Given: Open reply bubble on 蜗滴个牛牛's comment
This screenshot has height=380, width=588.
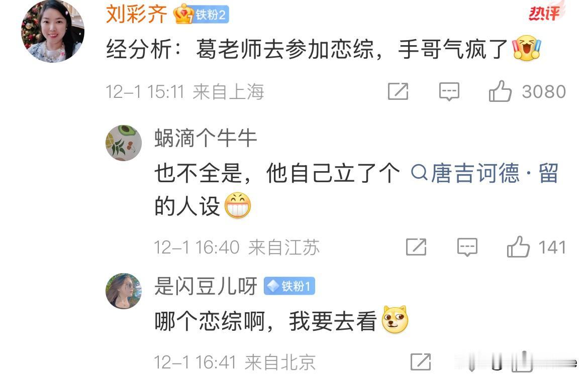Looking at the screenshot, I should coord(467,247).
